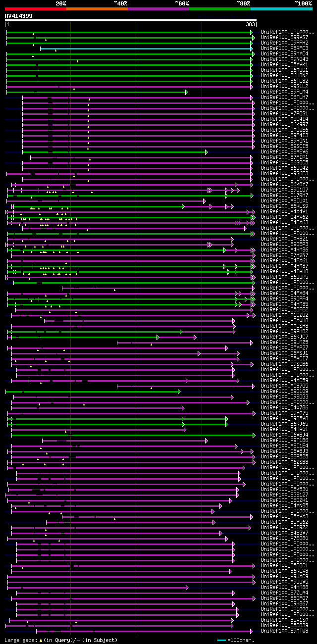Click the red 20% identity legend bar
Image resolution: width=317 pixels, height=644 pixels.
35,9
